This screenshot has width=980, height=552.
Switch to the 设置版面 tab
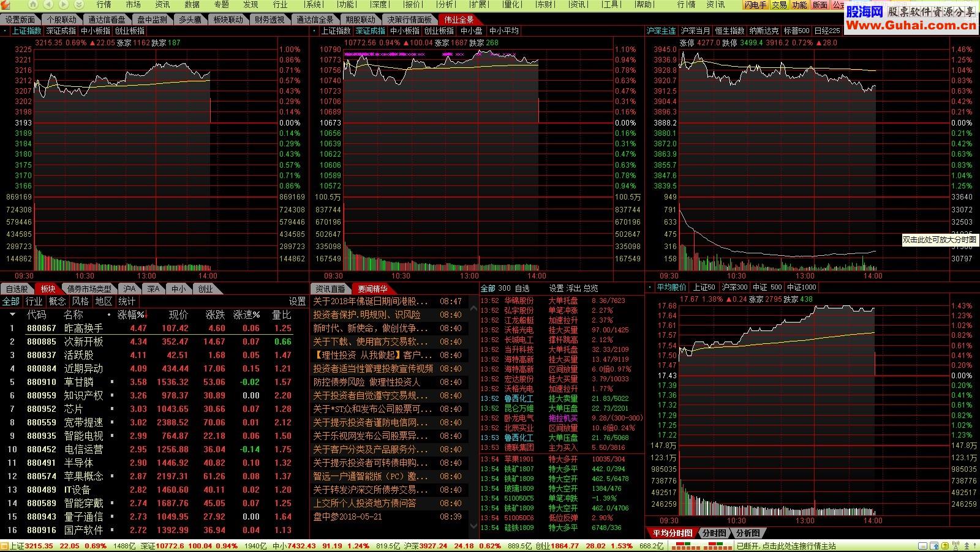coord(20,20)
